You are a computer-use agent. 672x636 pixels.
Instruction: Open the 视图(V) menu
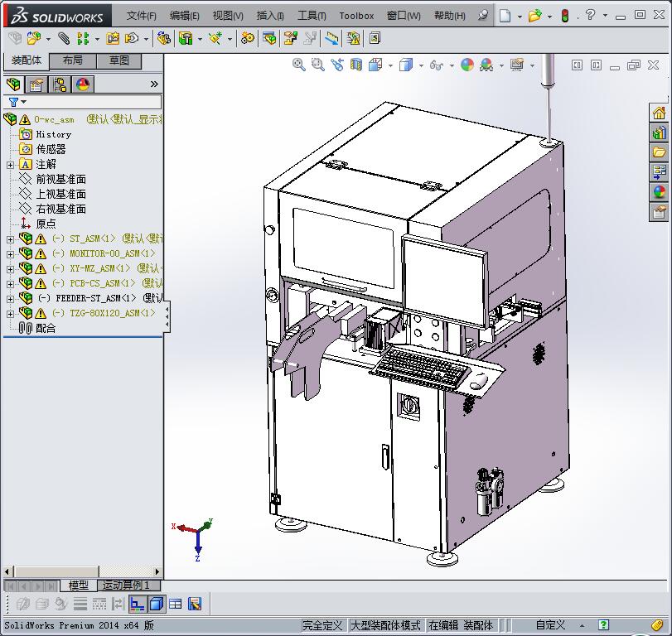[228, 16]
